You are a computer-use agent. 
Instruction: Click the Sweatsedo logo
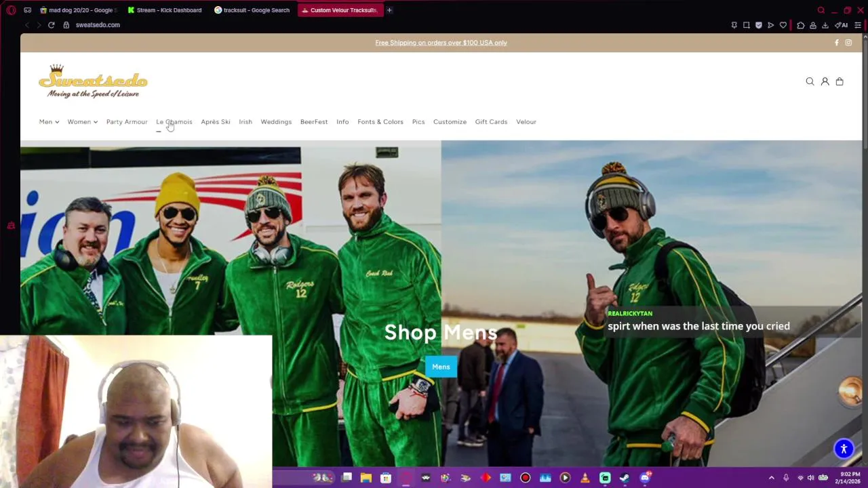click(x=93, y=81)
